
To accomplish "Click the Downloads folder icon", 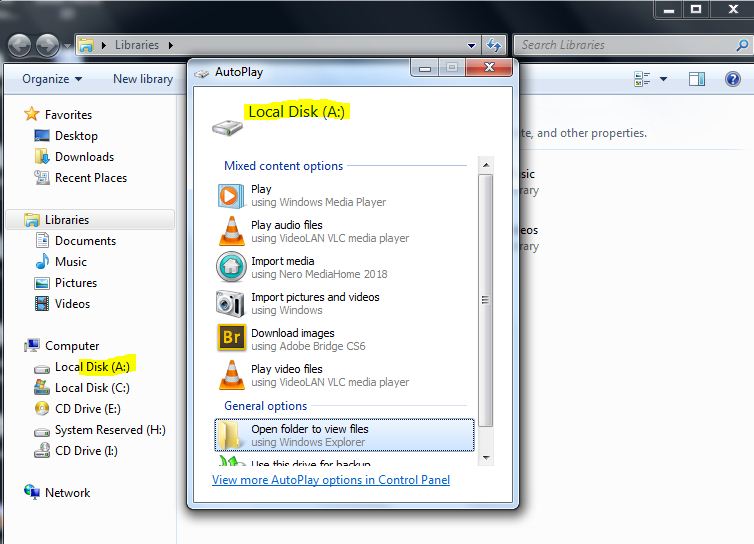I will pyautogui.click(x=42, y=156).
